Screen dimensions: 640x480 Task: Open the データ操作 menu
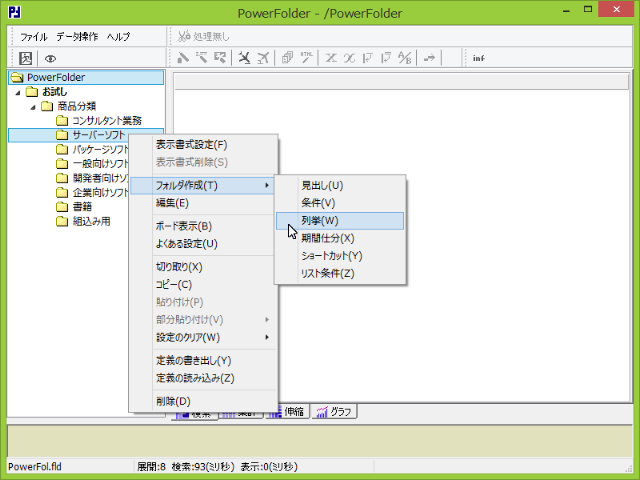pos(77,37)
